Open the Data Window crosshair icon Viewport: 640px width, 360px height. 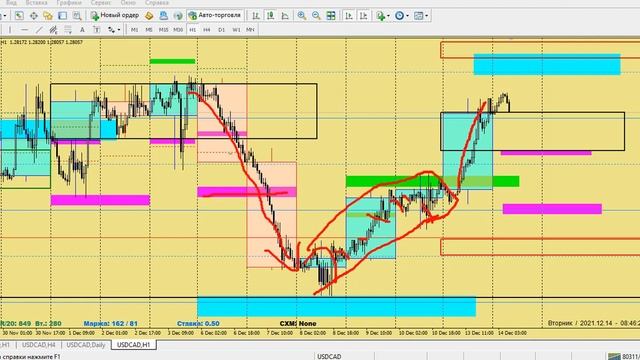(33, 16)
